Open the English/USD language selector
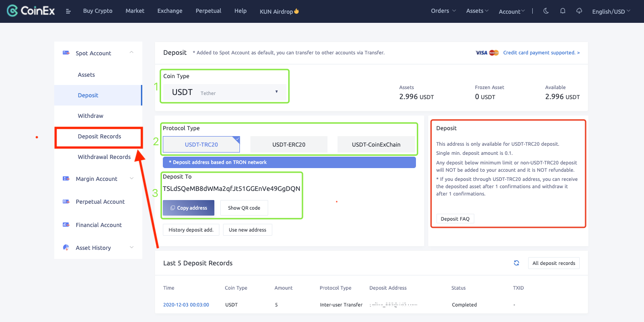The height and width of the screenshot is (322, 644). 611,11
